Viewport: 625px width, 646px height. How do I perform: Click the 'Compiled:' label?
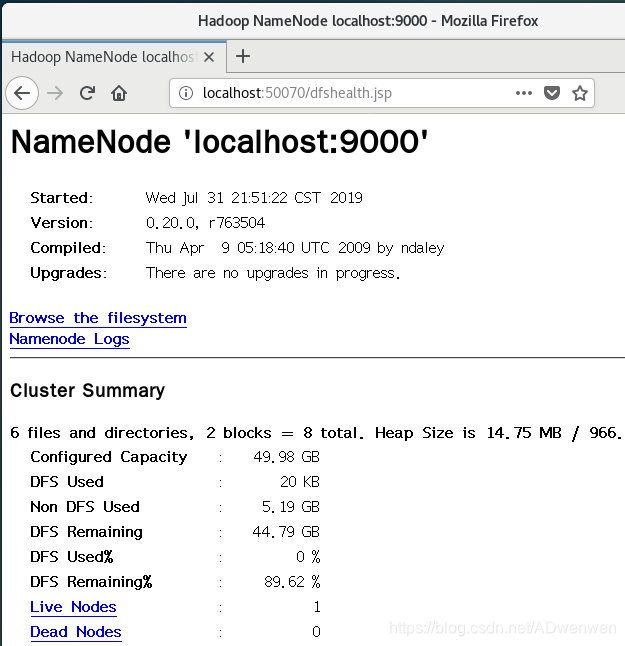[68, 248]
